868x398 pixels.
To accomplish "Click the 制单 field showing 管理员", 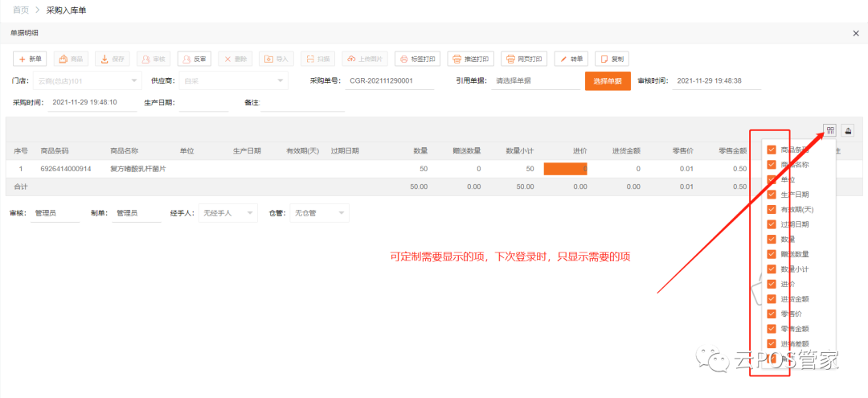I will click(137, 213).
